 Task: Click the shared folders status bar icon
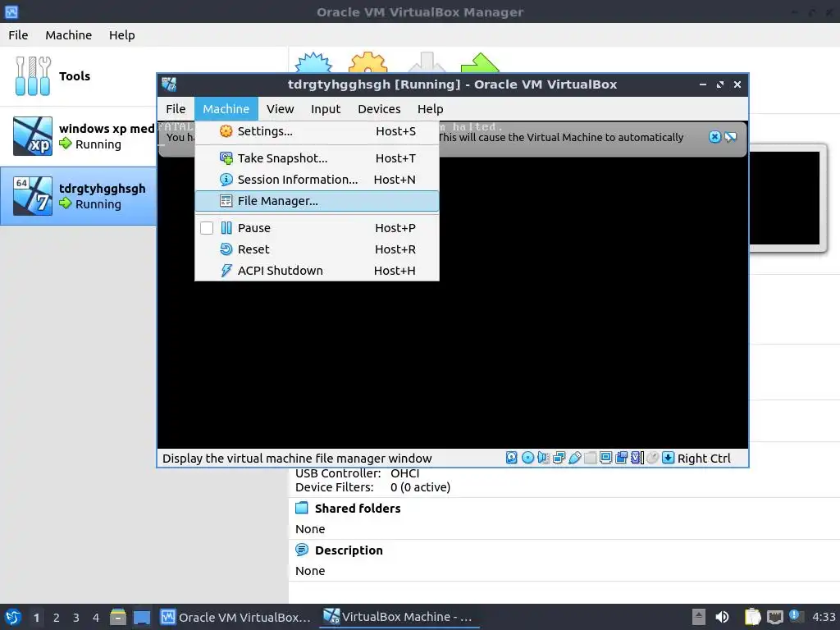coord(591,458)
